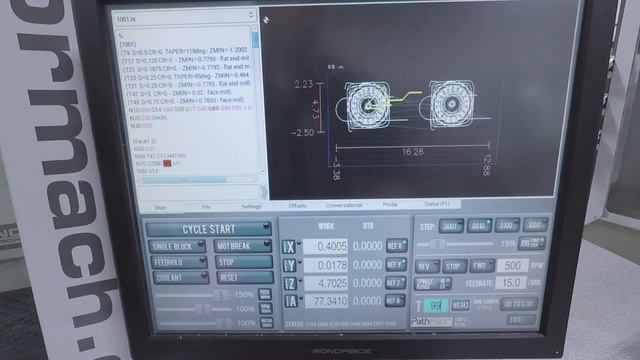Switch to the Settings tab
640x360 pixels.
pyautogui.click(x=251, y=207)
